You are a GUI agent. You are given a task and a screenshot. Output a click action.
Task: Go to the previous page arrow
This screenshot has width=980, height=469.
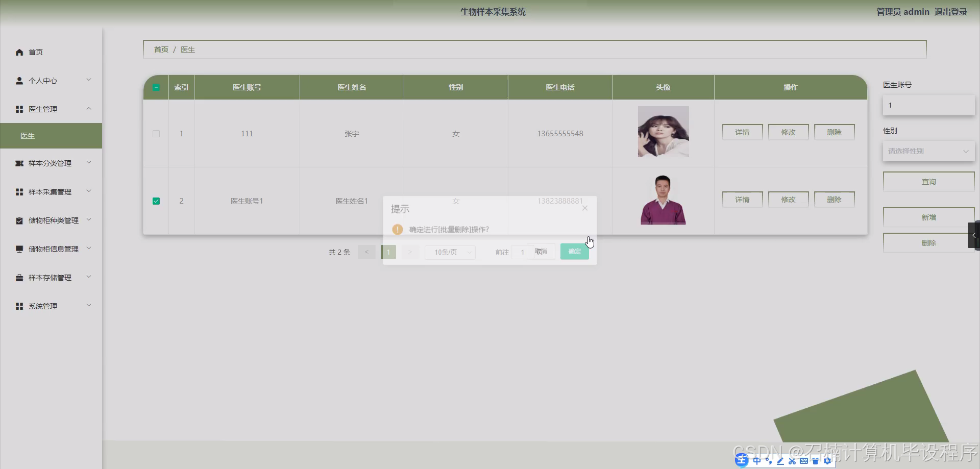(366, 252)
